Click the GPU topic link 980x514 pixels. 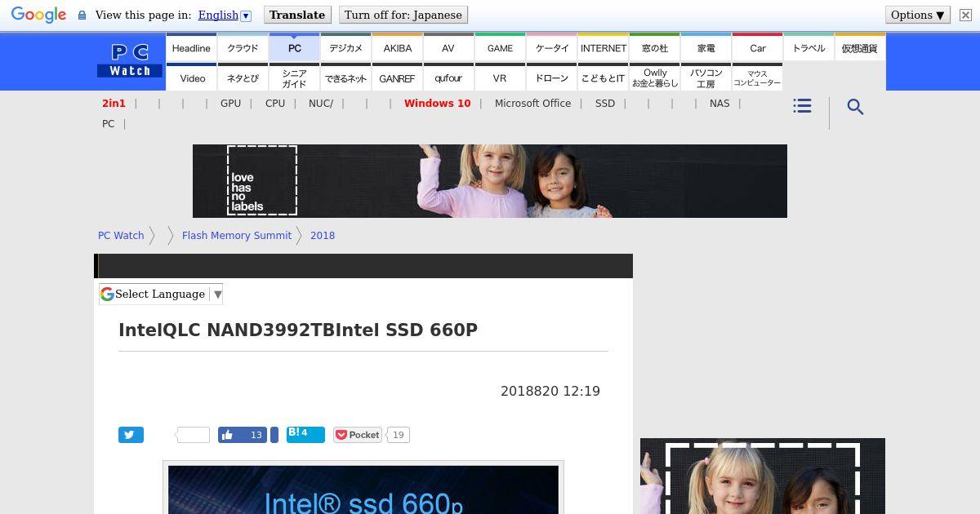point(231,104)
